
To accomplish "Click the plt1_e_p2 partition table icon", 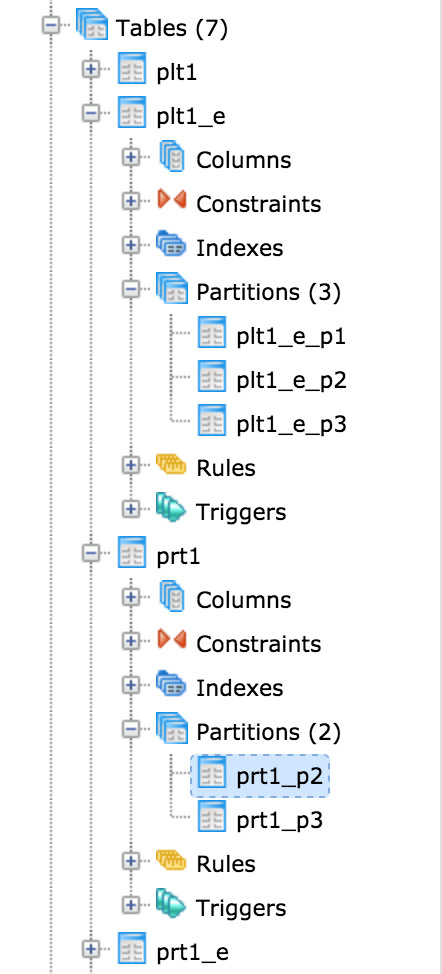I will 212,378.
